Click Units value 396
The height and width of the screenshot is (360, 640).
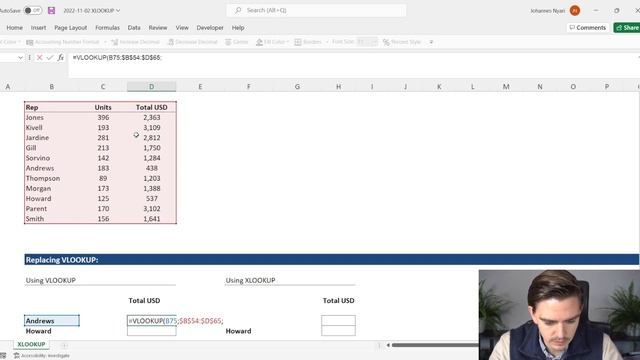click(x=103, y=118)
